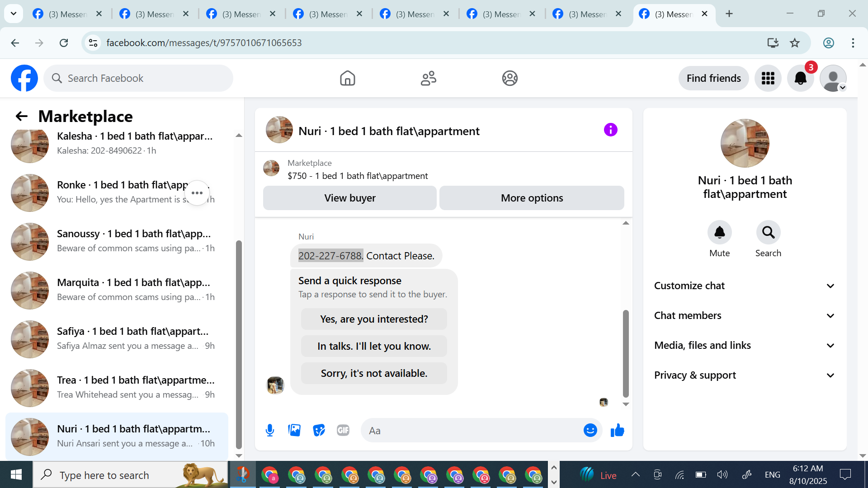Expand the Chat members section
Screen dimensions: 868x488
coord(745,315)
